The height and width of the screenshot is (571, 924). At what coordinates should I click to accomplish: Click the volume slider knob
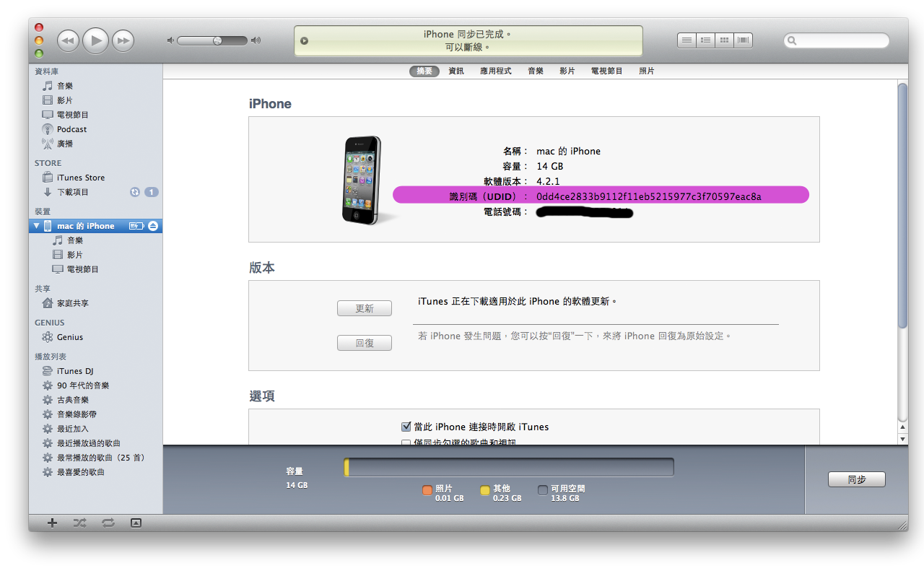pyautogui.click(x=217, y=40)
